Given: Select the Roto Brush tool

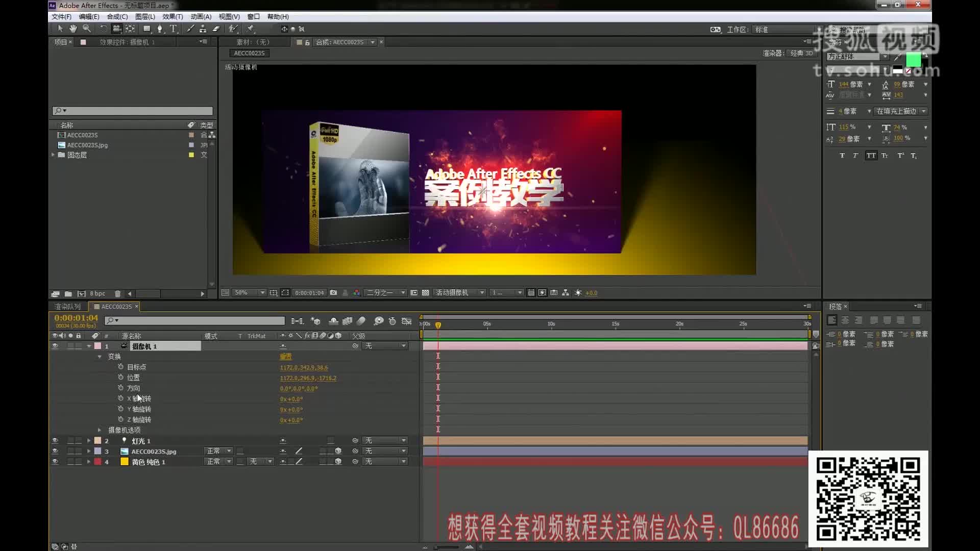Looking at the screenshot, I should click(233, 29).
